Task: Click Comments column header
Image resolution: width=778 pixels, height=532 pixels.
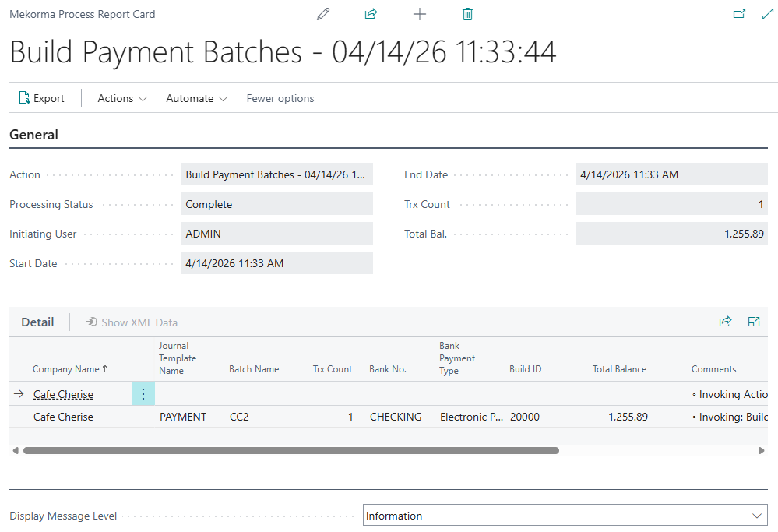Action: 713,368
